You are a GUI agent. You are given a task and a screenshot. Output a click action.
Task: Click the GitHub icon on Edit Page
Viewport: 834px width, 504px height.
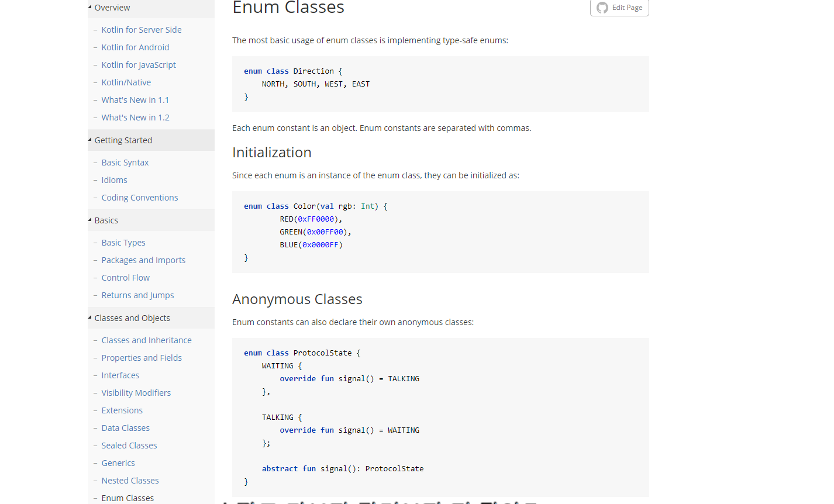602,8
